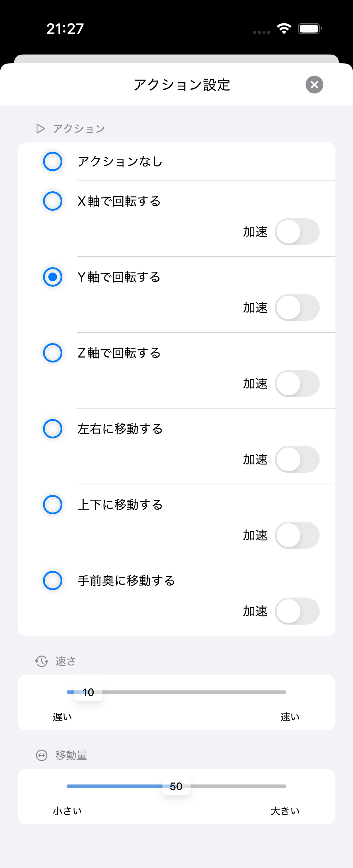Click the play icon beside アクション header
This screenshot has width=353, height=868.
pos(40,129)
